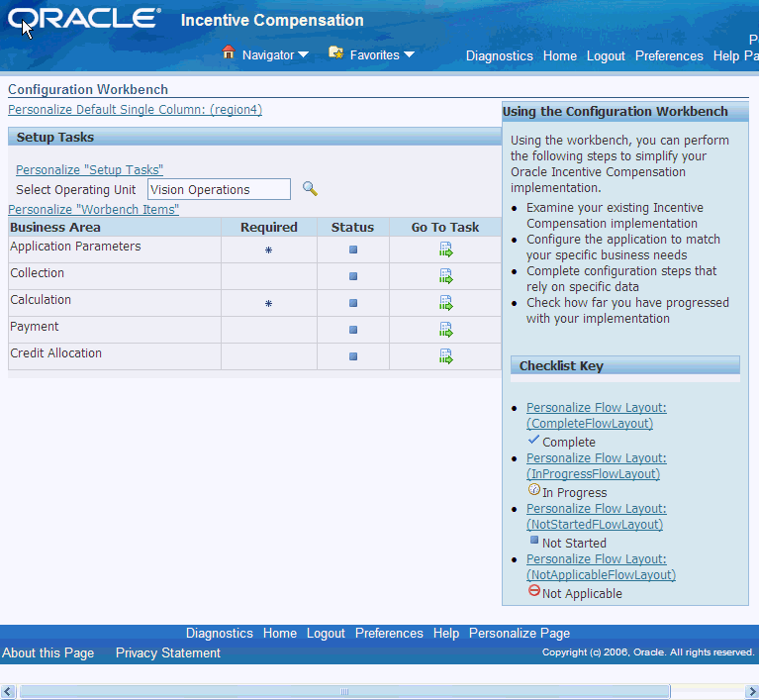
Task: Click the Credit Allocation status icon
Action: (x=353, y=356)
